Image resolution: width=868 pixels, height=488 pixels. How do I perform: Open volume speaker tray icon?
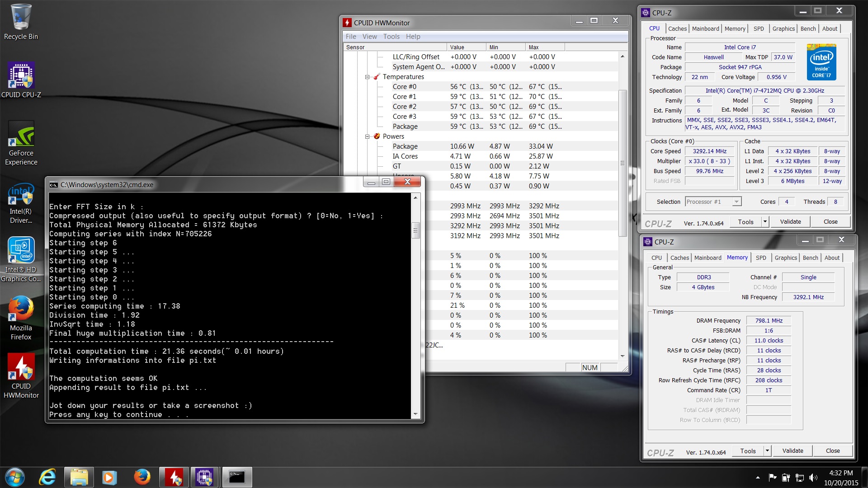tap(813, 478)
